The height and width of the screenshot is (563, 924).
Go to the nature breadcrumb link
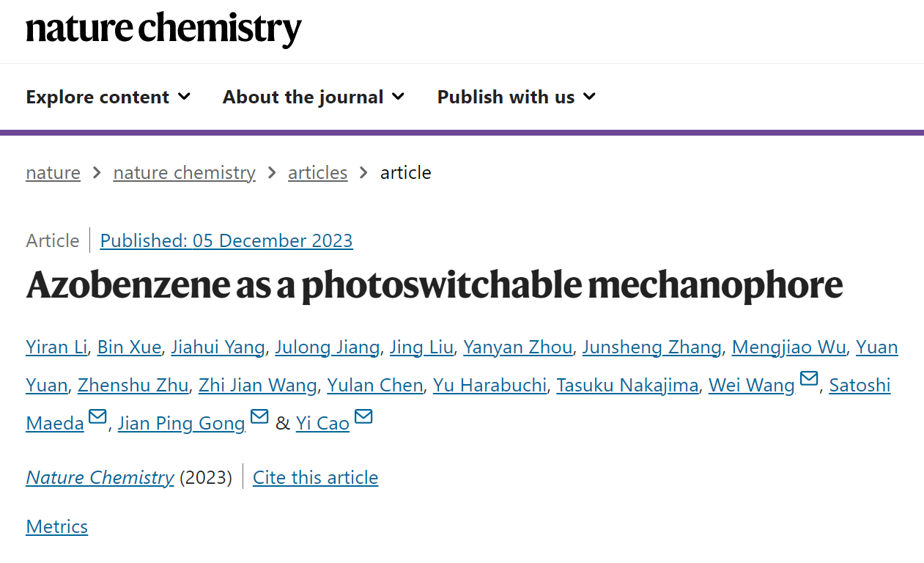point(53,173)
